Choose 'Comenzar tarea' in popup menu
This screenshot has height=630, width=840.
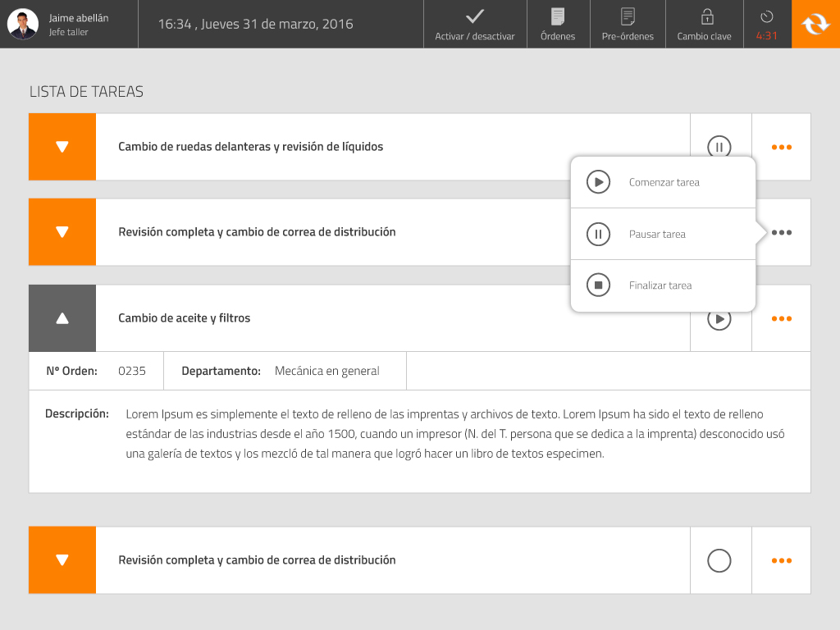[x=663, y=182]
